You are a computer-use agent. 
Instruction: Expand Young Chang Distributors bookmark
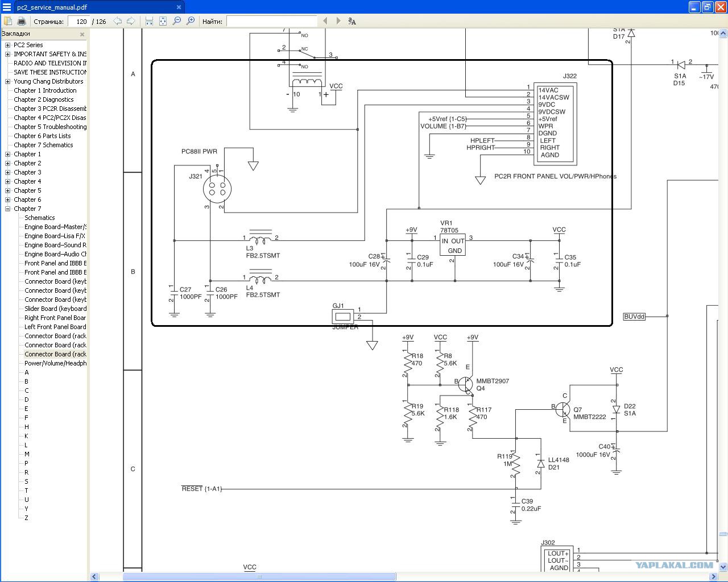point(7,81)
